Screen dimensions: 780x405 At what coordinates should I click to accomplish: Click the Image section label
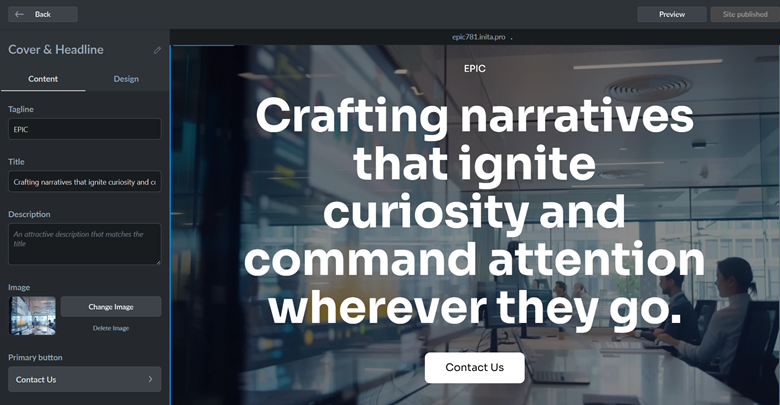[19, 288]
